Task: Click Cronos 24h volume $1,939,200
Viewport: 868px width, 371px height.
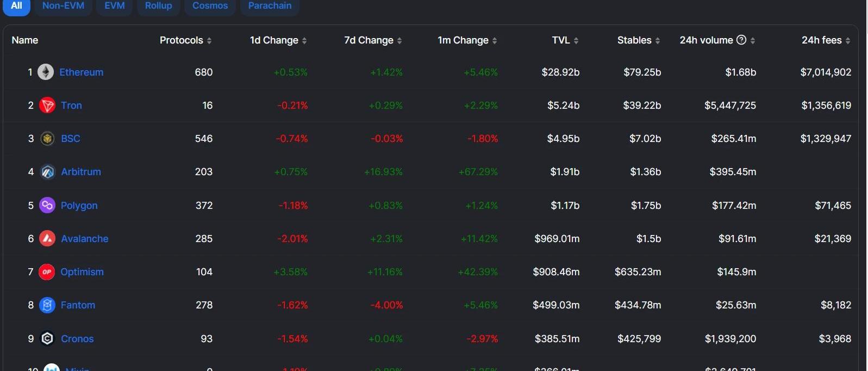Action: (x=730, y=339)
